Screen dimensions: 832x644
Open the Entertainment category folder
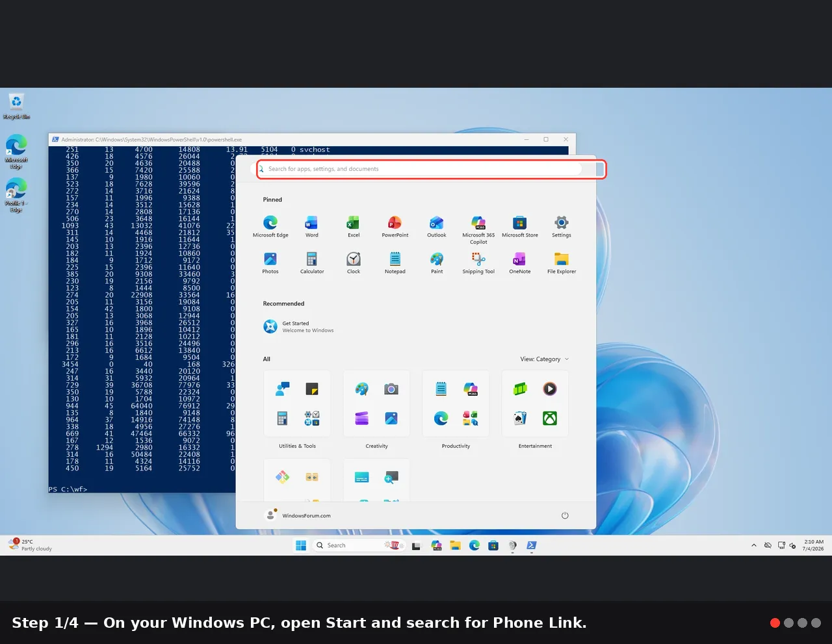point(536,410)
